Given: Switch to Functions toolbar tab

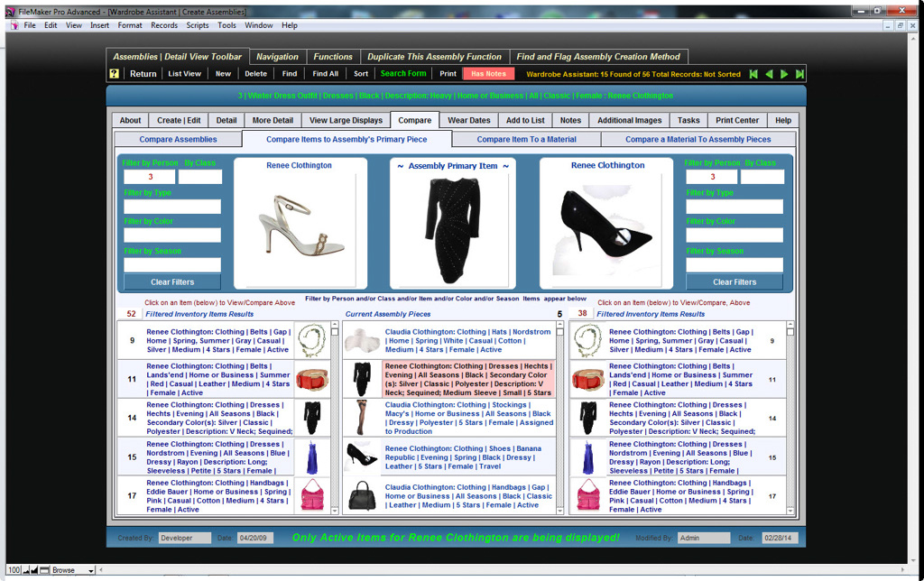Looking at the screenshot, I should click(332, 57).
